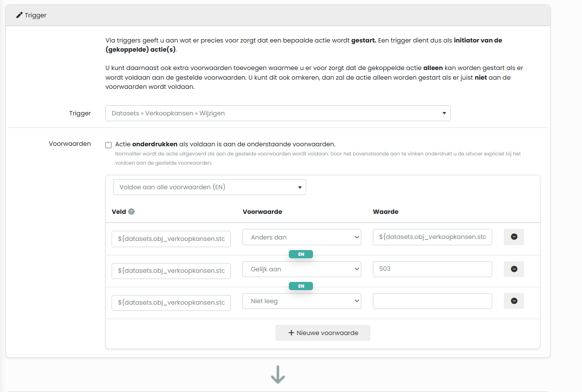The height and width of the screenshot is (392, 582).
Task: Click the down arrow below the Trigger panel
Action: tap(278, 375)
